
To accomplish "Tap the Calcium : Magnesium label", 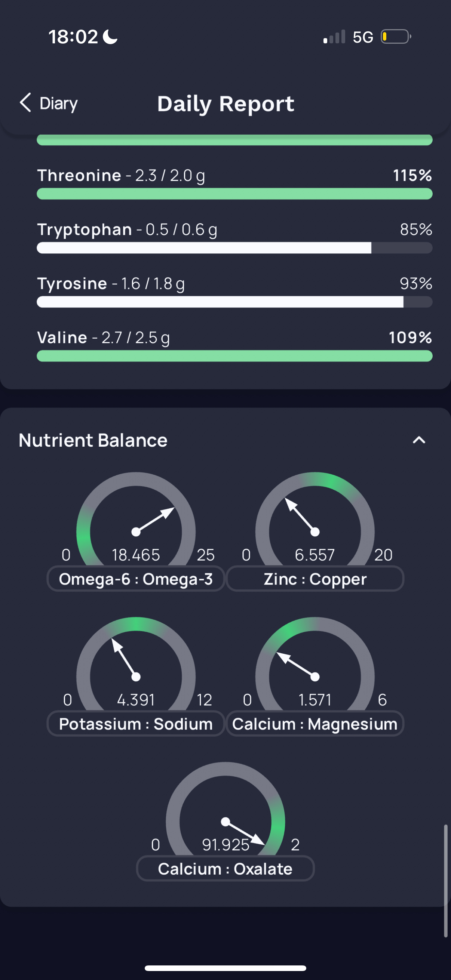I will pyautogui.click(x=315, y=724).
